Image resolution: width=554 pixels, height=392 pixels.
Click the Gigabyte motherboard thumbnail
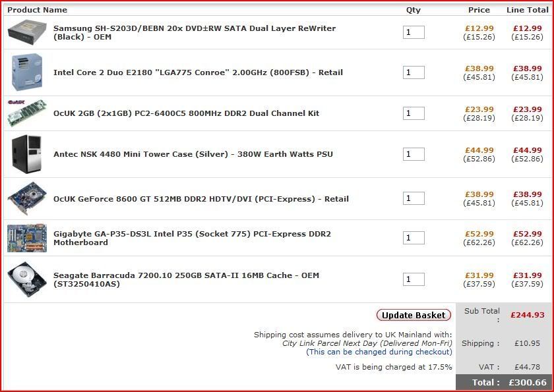click(27, 238)
